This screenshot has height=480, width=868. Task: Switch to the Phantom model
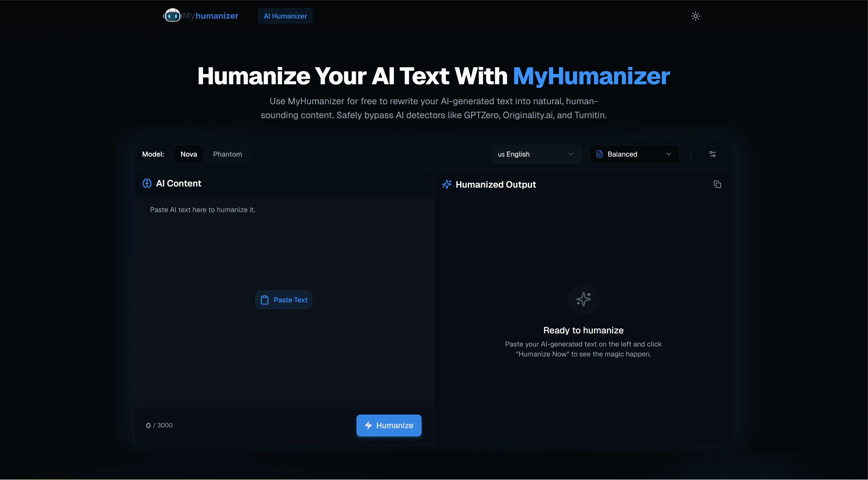click(227, 154)
